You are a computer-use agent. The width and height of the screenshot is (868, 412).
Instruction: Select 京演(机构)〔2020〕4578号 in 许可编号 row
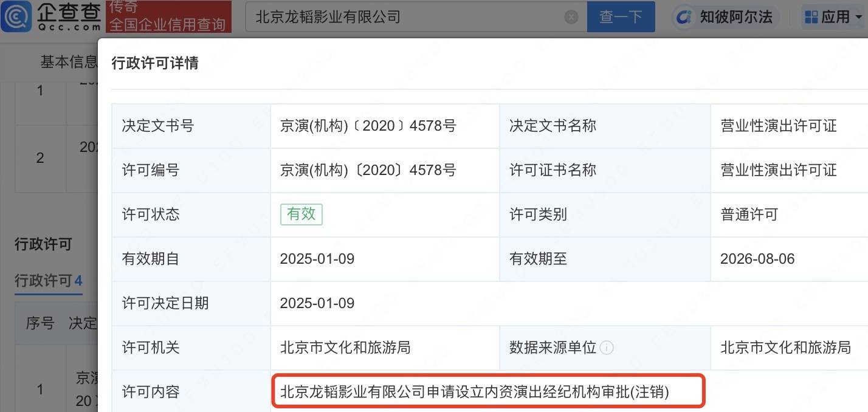point(368,170)
